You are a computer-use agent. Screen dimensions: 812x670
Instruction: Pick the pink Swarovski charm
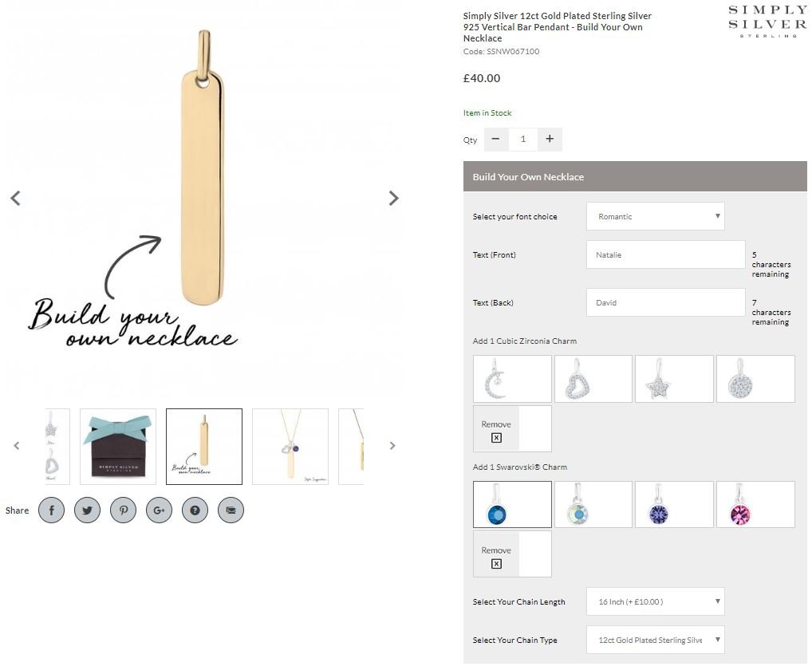click(x=755, y=504)
